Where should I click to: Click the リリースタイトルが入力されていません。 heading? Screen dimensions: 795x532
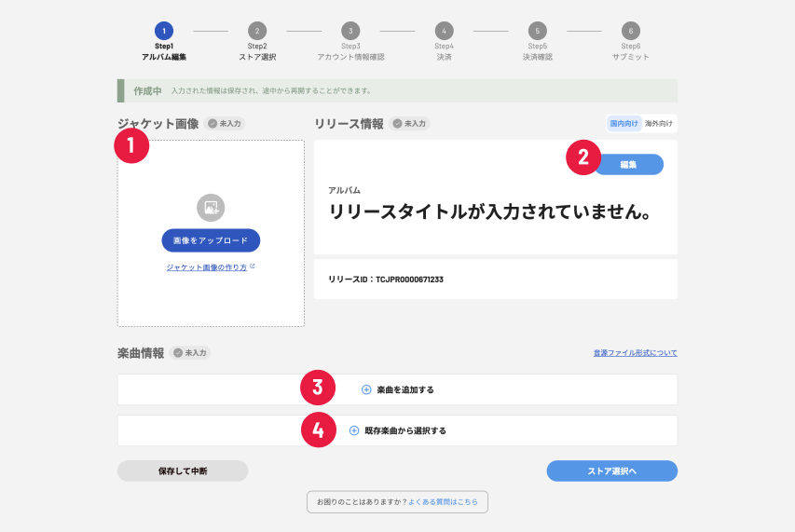click(x=490, y=211)
